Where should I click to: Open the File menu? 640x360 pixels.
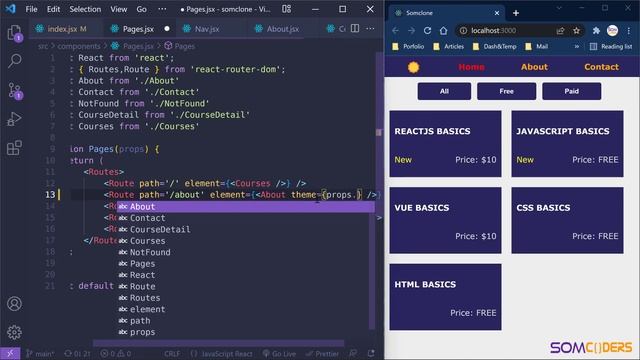(31, 9)
